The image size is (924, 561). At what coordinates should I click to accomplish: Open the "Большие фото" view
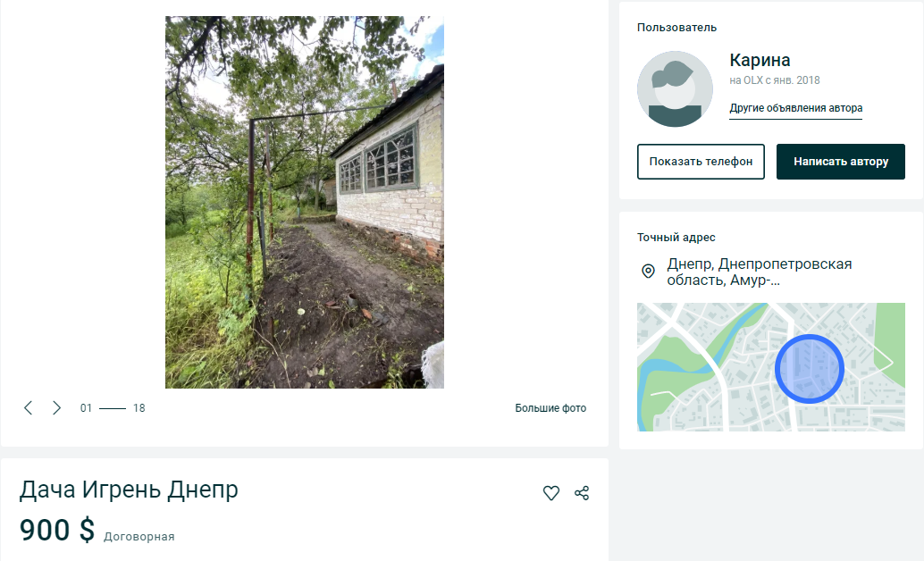pyautogui.click(x=550, y=408)
